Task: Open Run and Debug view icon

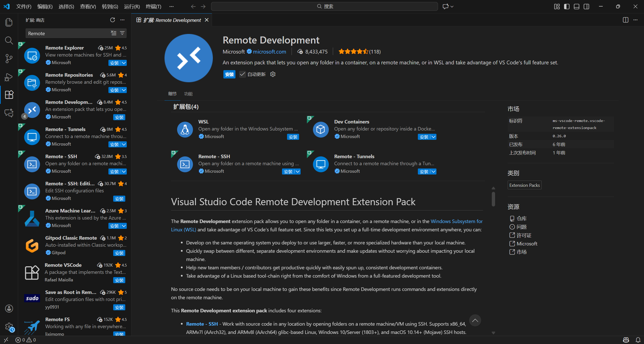Action: point(9,77)
